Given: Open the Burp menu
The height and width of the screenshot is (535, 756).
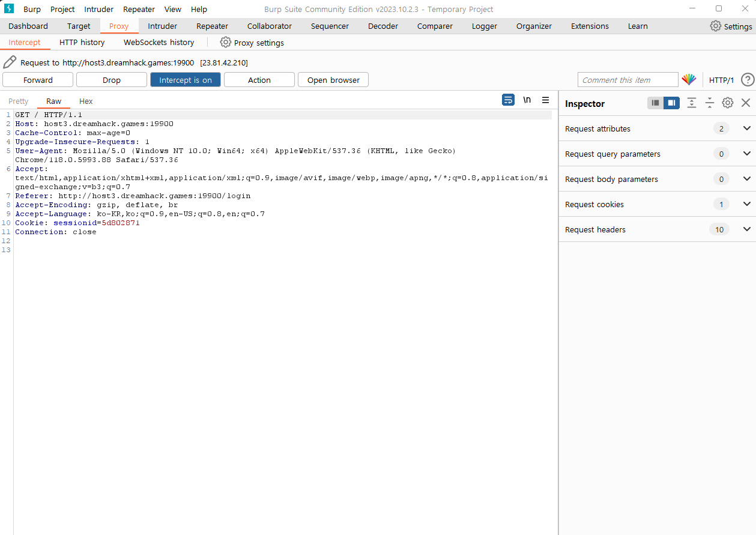Looking at the screenshot, I should [x=32, y=9].
